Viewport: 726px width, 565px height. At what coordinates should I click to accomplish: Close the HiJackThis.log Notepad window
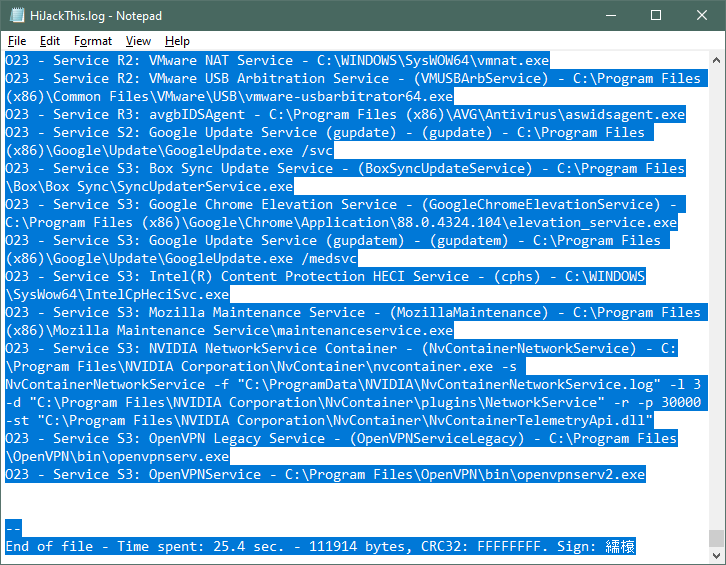702,16
